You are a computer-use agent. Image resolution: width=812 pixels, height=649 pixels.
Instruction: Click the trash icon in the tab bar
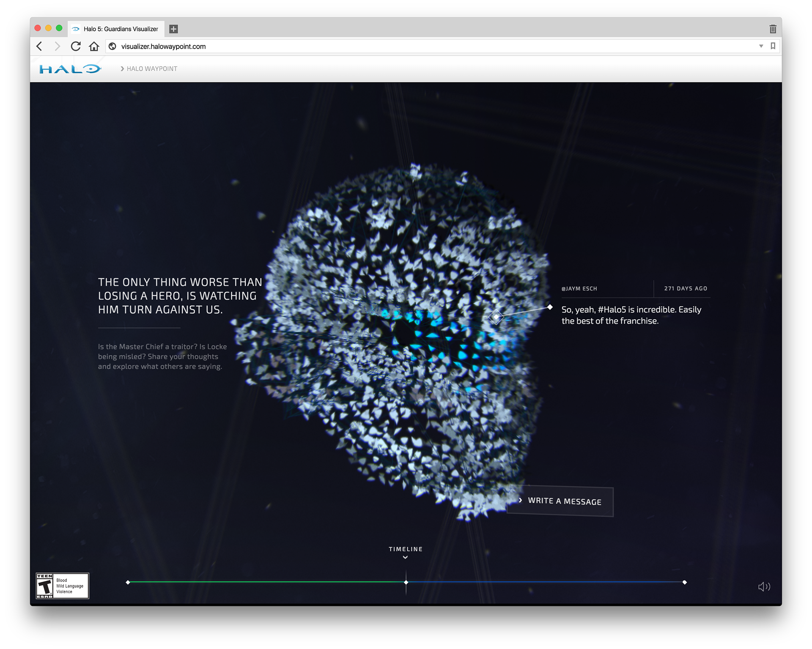tap(773, 29)
